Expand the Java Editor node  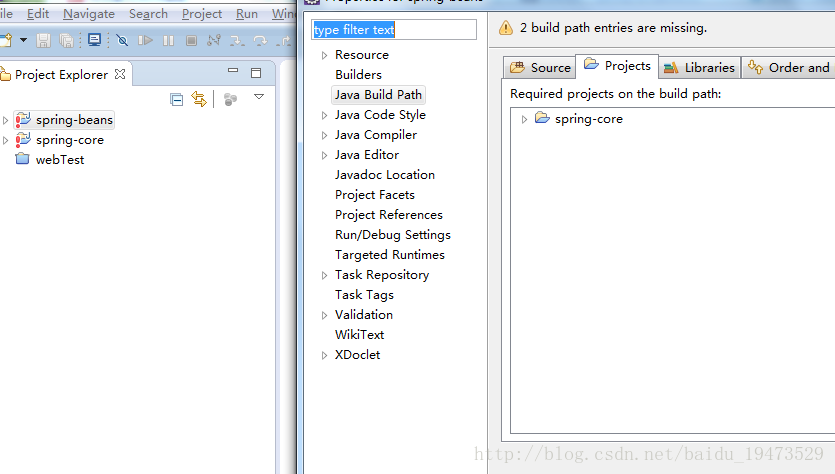324,156
